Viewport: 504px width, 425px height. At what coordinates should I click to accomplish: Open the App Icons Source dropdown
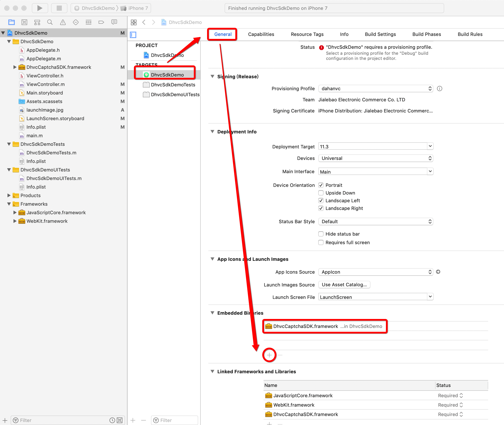376,272
